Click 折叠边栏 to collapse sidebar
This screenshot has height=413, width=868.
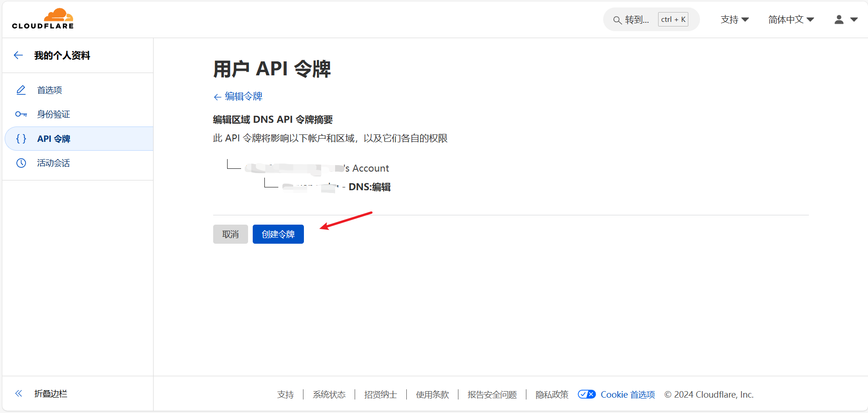pos(51,393)
